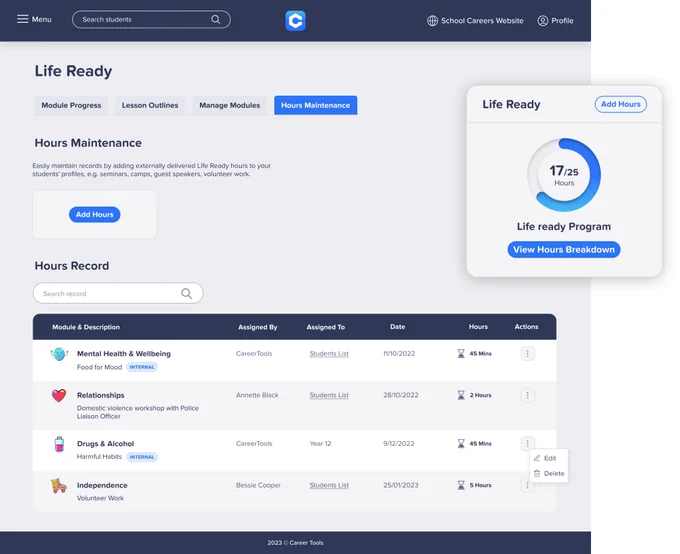
Task: Open the Manage Modules tab
Action: pos(229,105)
